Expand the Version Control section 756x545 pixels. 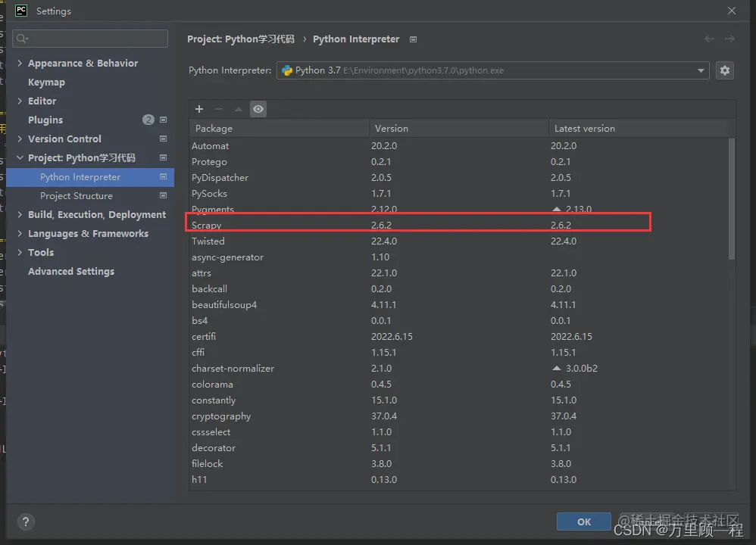point(20,139)
